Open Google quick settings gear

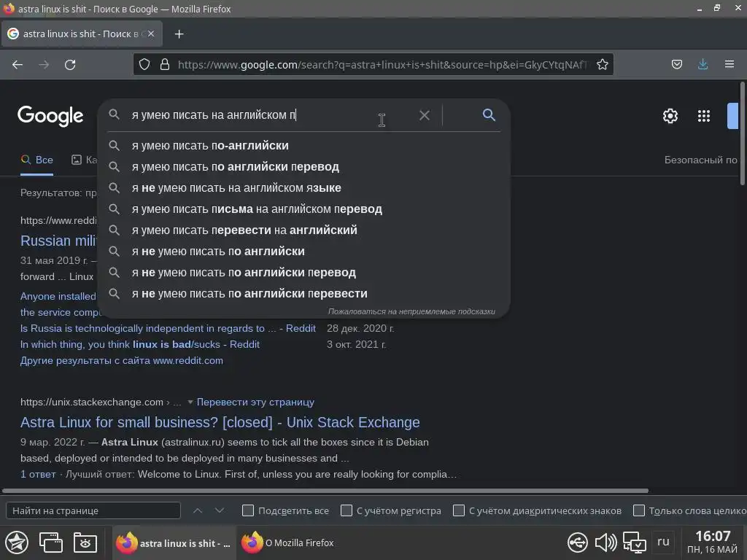pos(670,116)
